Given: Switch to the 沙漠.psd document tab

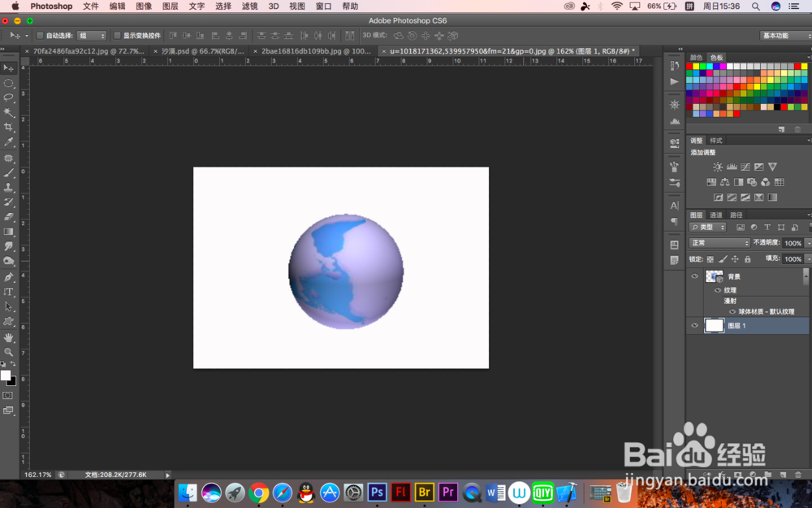Looking at the screenshot, I should [x=202, y=51].
